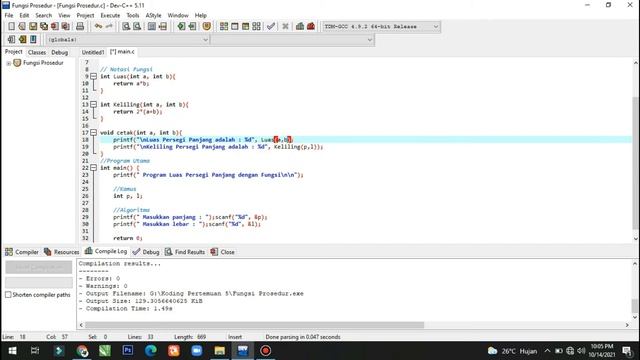Screen dimensions: 640x360
Task: Click the first icon on second toolbar row
Action: click(11, 39)
